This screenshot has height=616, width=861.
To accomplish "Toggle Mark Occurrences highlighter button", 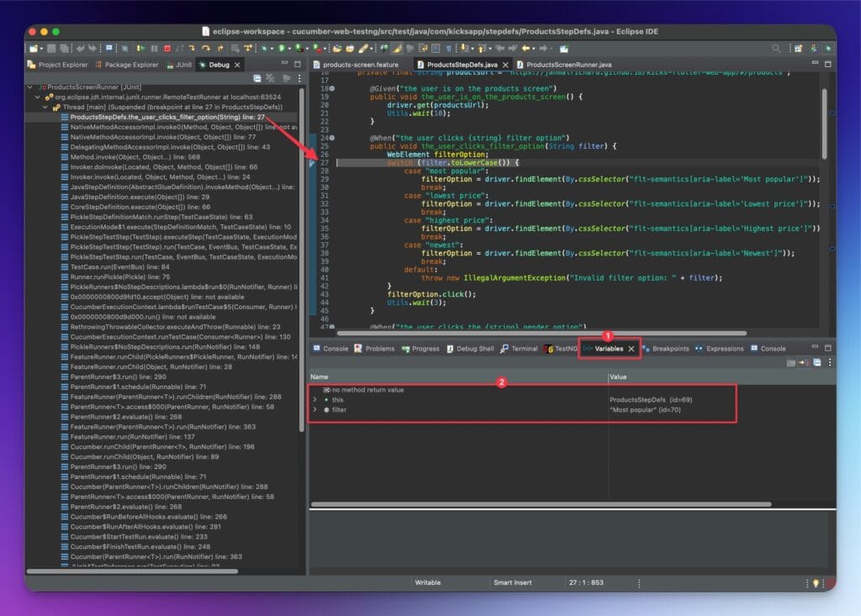I will pyautogui.click(x=397, y=48).
